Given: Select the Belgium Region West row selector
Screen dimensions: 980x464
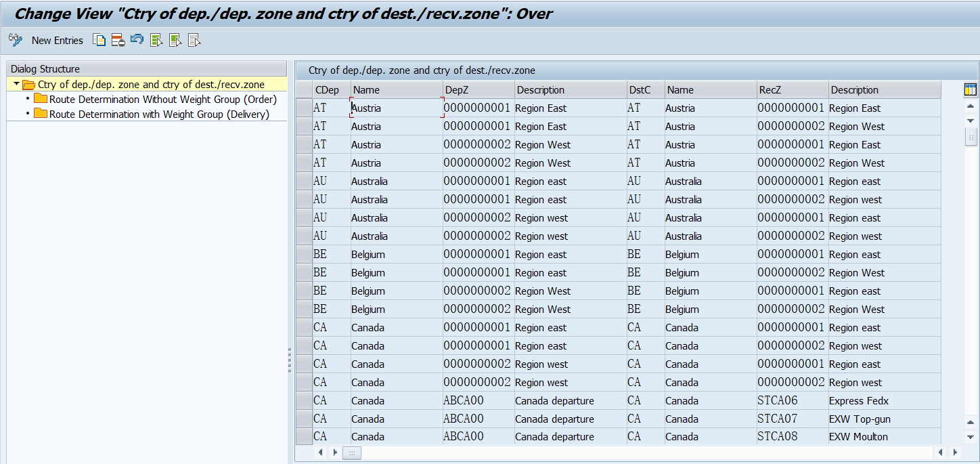Looking at the screenshot, I should (303, 291).
